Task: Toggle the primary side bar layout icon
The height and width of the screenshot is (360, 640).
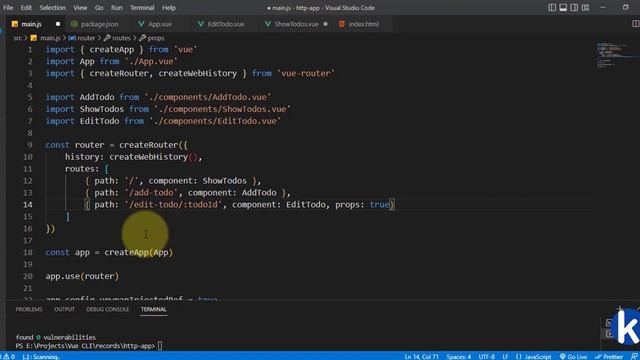Action: tap(552, 8)
